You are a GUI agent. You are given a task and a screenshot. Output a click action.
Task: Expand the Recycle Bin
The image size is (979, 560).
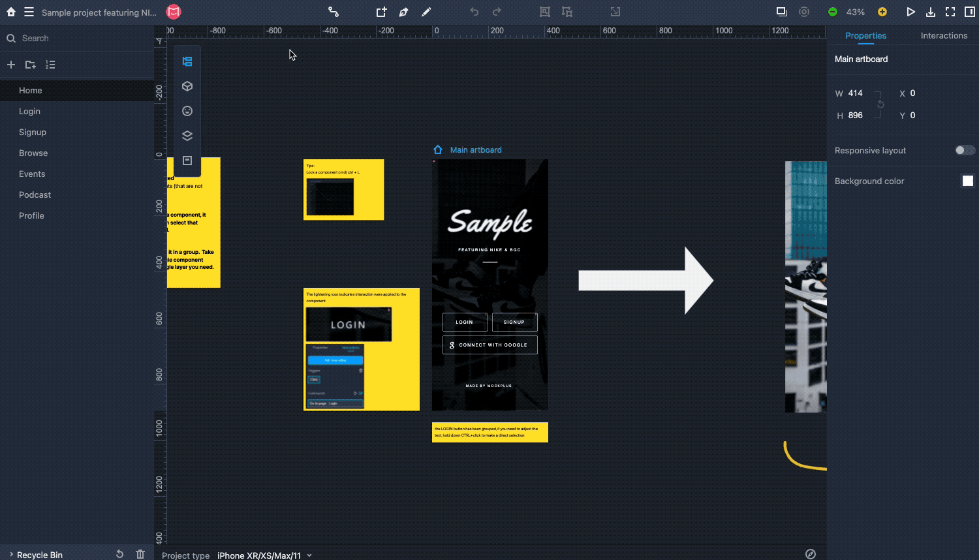coord(11,554)
